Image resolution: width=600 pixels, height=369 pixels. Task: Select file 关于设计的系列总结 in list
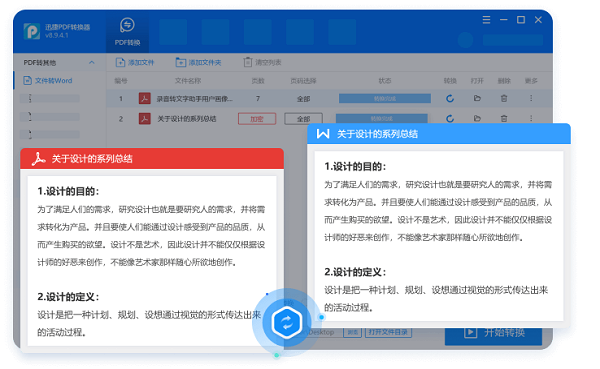tap(187, 119)
